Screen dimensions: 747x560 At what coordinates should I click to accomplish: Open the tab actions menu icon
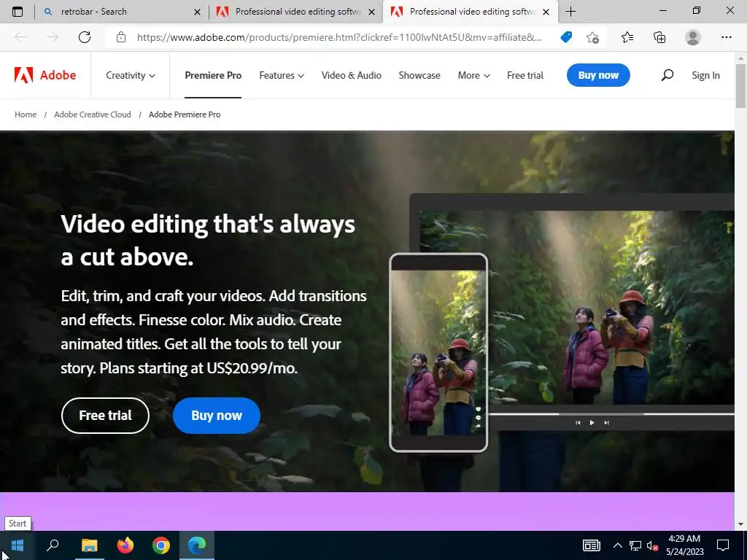point(18,12)
